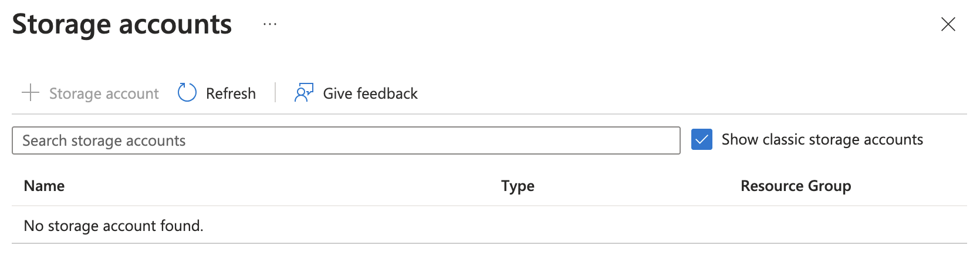Sort by the Name column header
Viewport: 980px width, 268px height.
[44, 186]
